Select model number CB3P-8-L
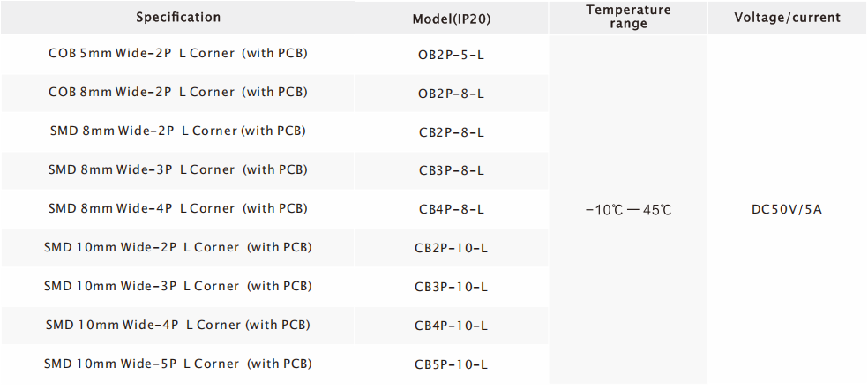 pos(451,171)
